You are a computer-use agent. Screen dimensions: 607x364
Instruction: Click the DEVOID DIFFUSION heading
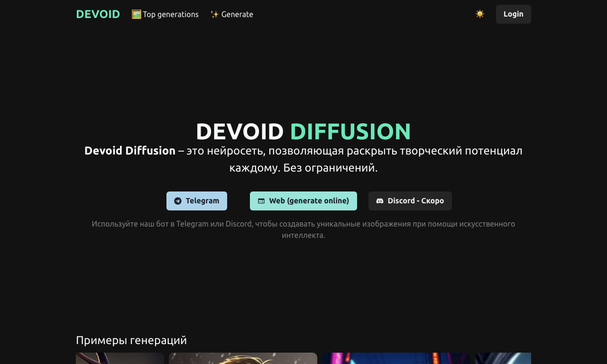(303, 131)
